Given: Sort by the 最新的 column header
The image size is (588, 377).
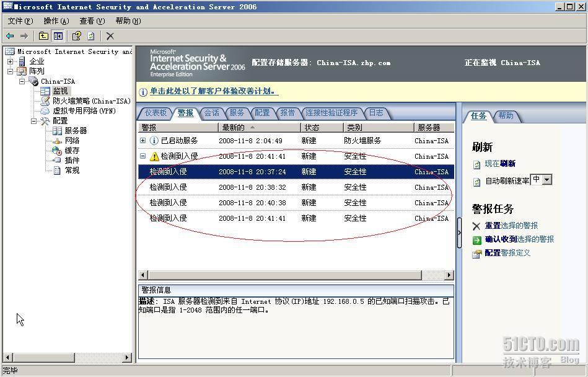Looking at the screenshot, I should 259,128.
